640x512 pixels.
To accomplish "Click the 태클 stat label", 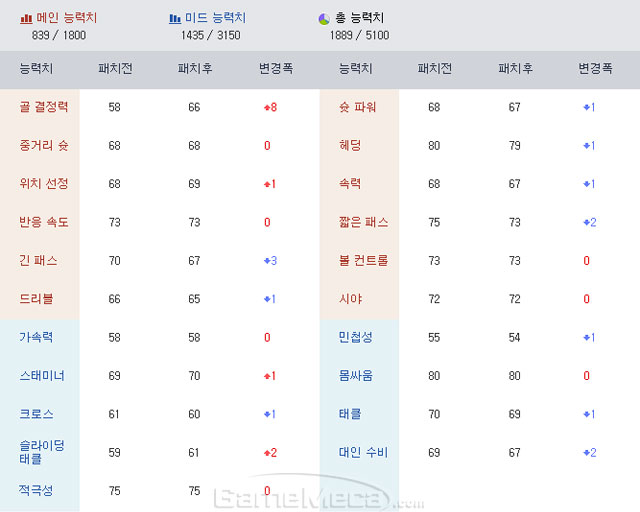I will (x=350, y=414).
